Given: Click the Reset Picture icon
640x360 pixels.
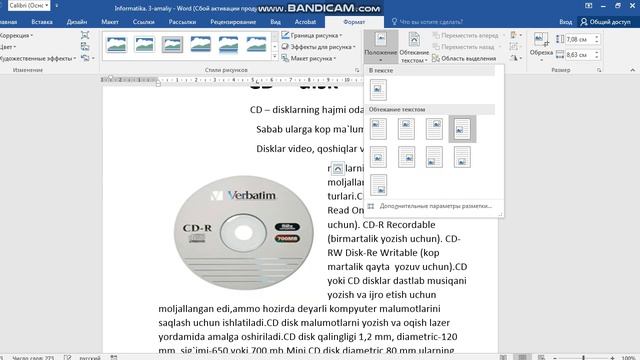Looking at the screenshot, I should tap(85, 58).
